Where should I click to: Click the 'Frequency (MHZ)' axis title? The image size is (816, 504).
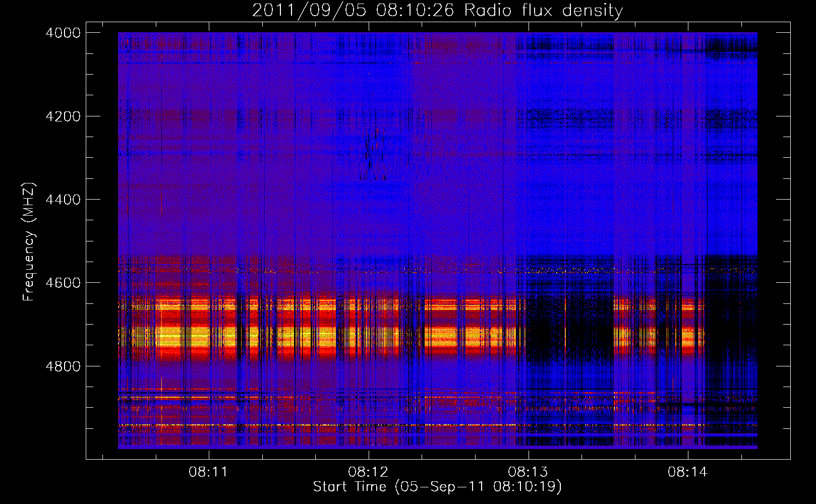pyautogui.click(x=29, y=242)
